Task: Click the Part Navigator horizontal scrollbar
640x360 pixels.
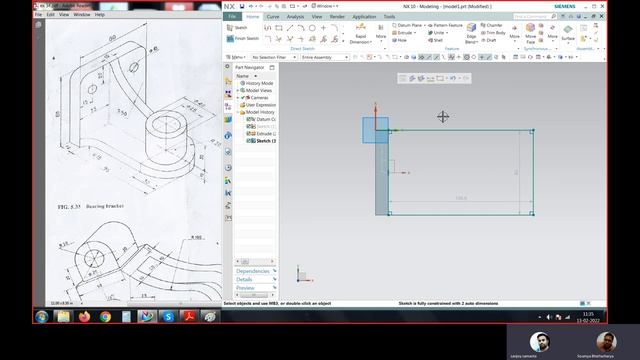Action: pos(255,261)
